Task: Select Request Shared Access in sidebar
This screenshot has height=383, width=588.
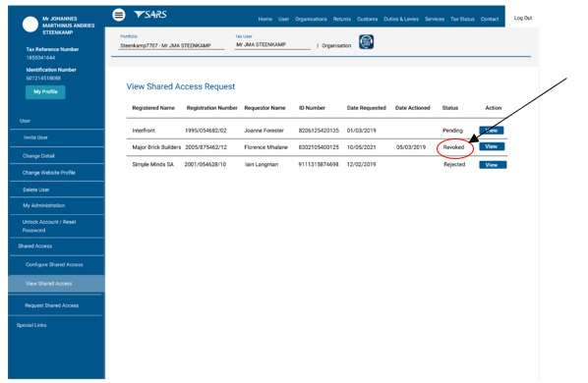Action: tap(52, 305)
